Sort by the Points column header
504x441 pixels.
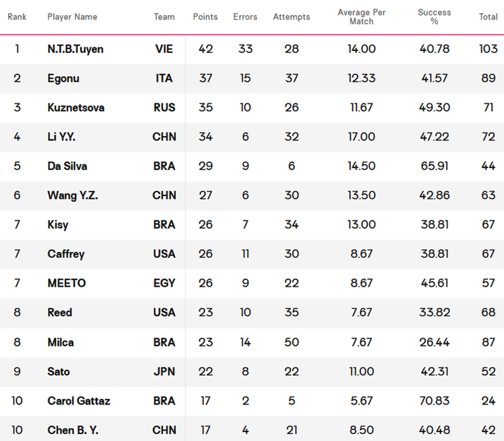coord(205,17)
